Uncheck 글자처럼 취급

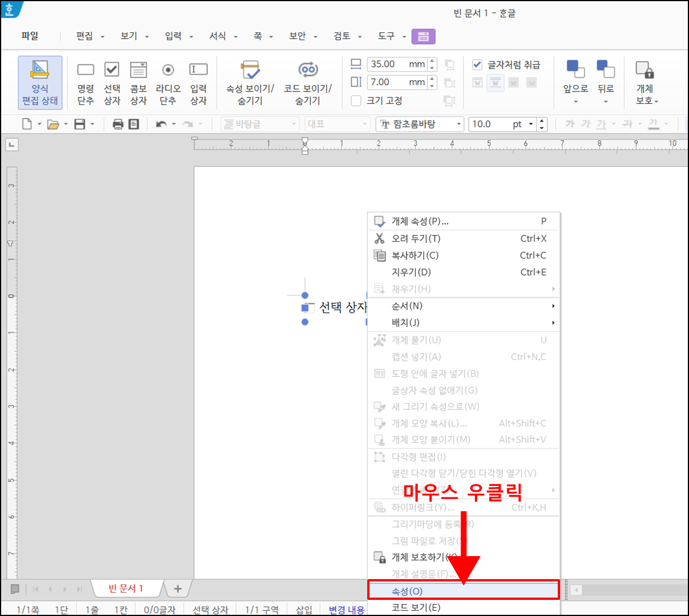pos(478,65)
